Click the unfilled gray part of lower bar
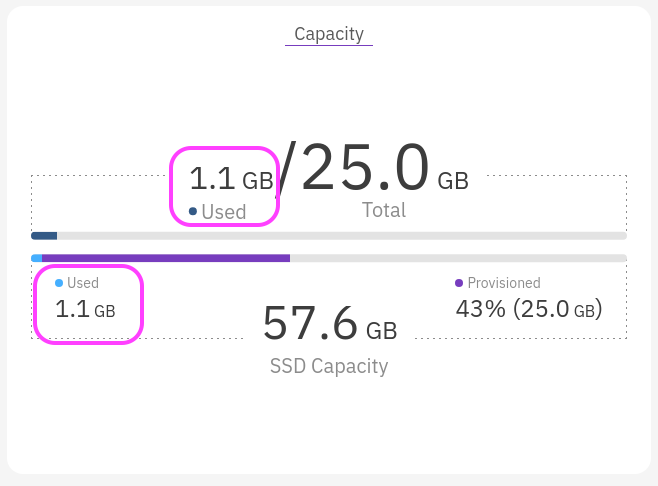The height and width of the screenshot is (486, 658). (458, 258)
